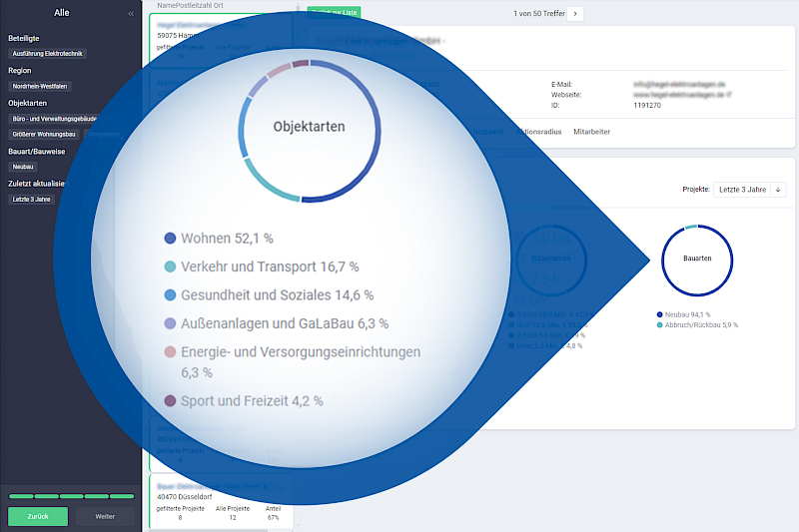
Task: Click Außenanlagen und GaLaBau legend dot
Action: [170, 323]
